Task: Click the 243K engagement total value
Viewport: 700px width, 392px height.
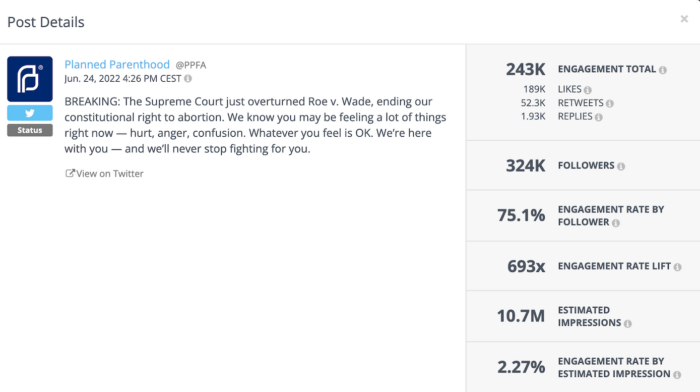Action: coord(525,69)
